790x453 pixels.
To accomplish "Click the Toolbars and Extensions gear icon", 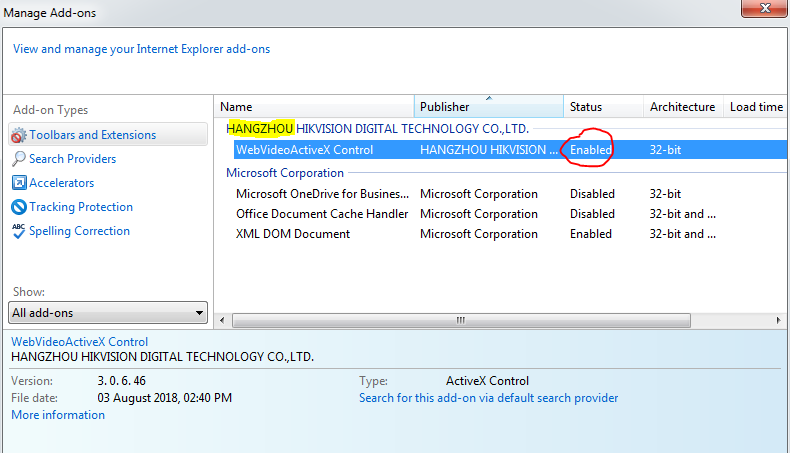I will click(18, 135).
